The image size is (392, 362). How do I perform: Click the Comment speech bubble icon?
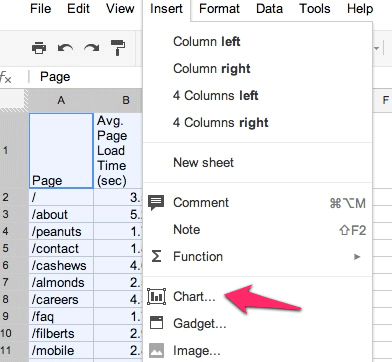click(156, 203)
